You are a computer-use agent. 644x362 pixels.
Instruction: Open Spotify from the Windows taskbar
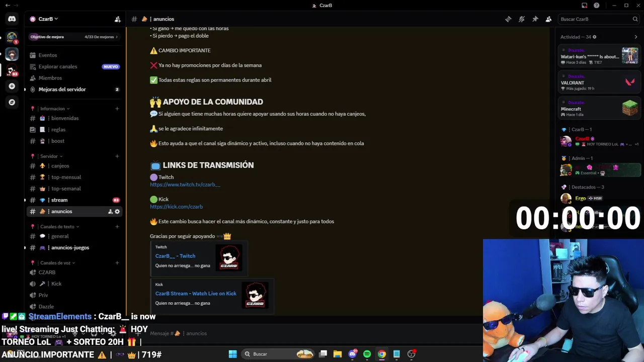[367, 354]
